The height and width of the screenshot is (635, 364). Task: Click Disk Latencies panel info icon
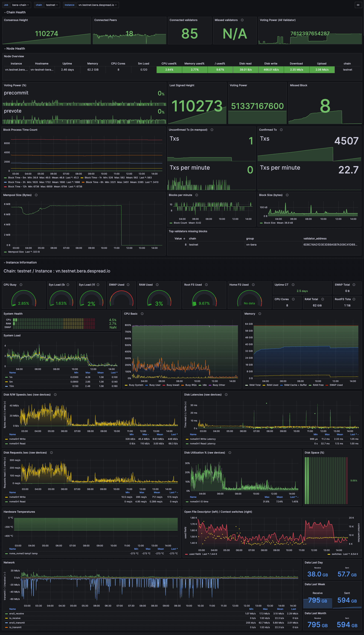(226, 394)
